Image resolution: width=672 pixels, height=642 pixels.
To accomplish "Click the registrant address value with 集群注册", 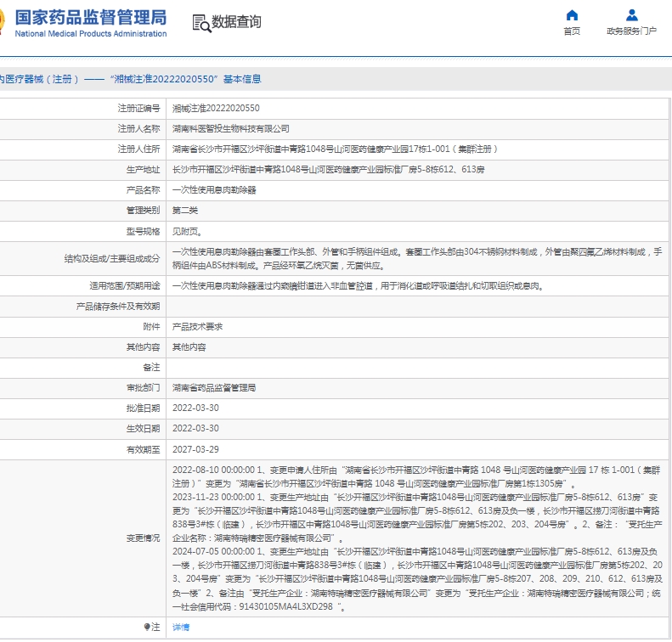I will click(x=336, y=149).
